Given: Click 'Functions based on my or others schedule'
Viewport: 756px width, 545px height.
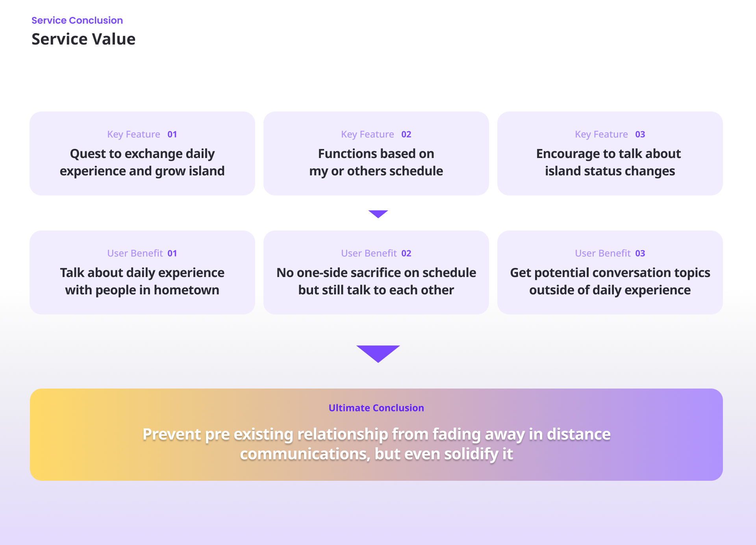Looking at the screenshot, I should click(376, 162).
